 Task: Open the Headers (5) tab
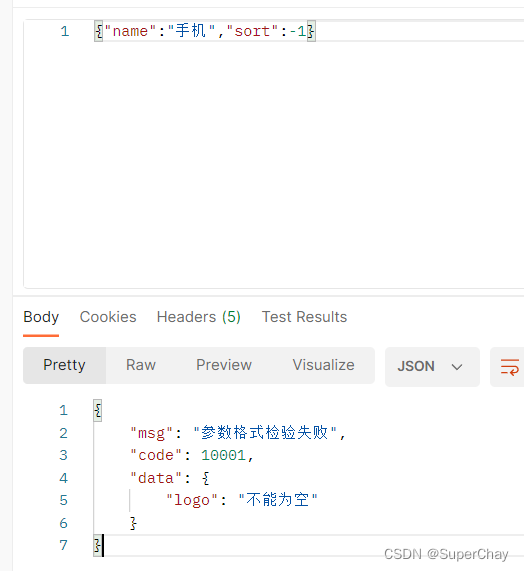pos(198,317)
